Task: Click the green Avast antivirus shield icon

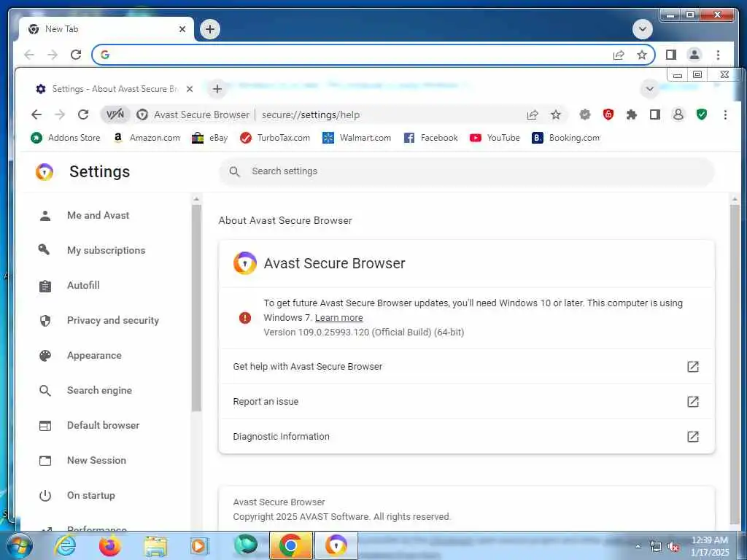Action: [701, 114]
